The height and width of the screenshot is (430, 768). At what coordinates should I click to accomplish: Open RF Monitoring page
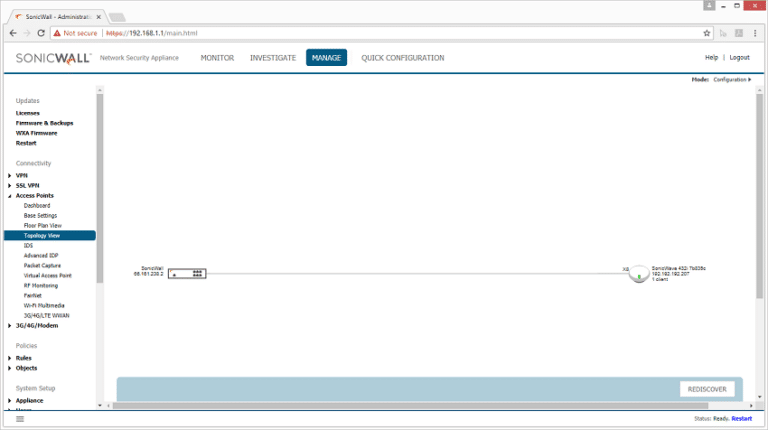coord(41,286)
